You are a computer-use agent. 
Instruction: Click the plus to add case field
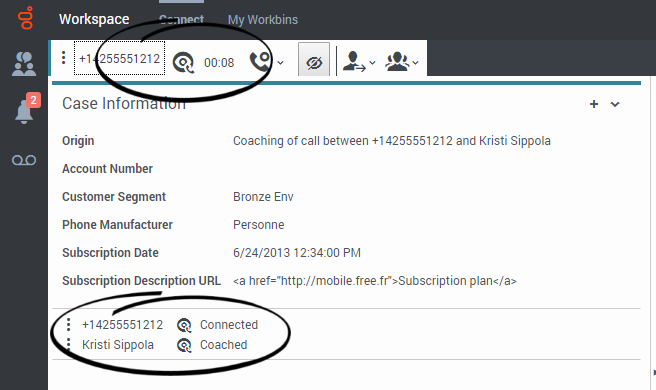(594, 104)
